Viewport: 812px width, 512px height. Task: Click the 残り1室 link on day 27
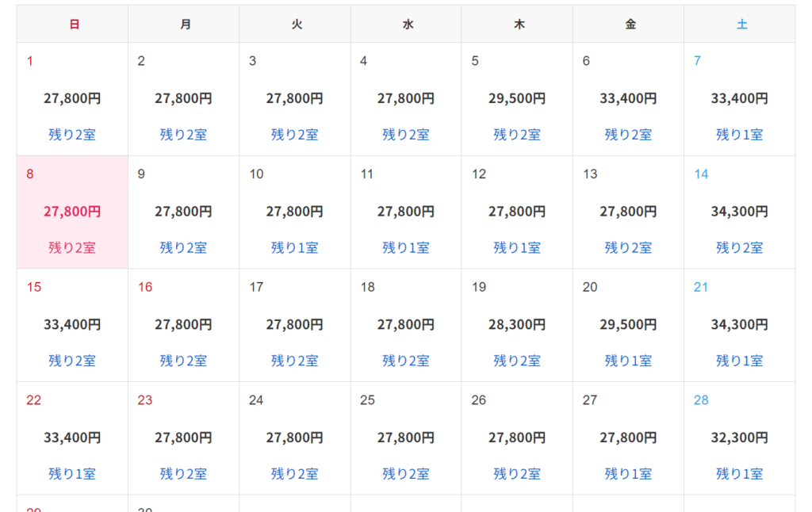pyautogui.click(x=628, y=474)
